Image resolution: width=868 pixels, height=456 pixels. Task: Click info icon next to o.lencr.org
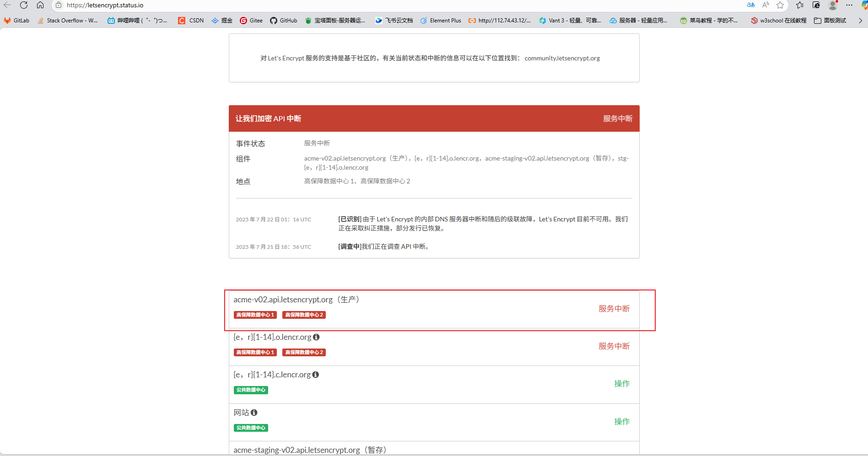pyautogui.click(x=316, y=337)
